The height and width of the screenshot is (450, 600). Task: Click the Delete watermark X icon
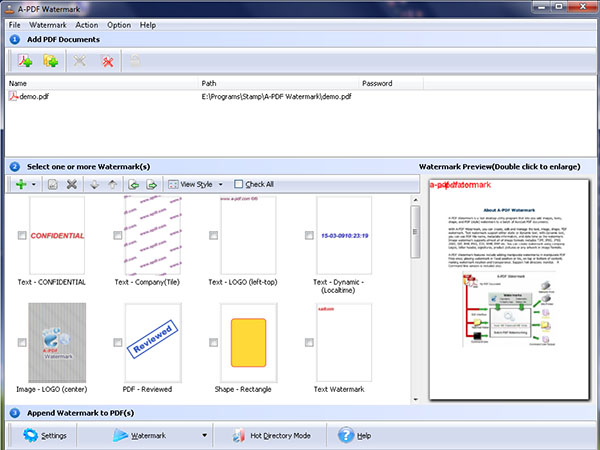[72, 184]
